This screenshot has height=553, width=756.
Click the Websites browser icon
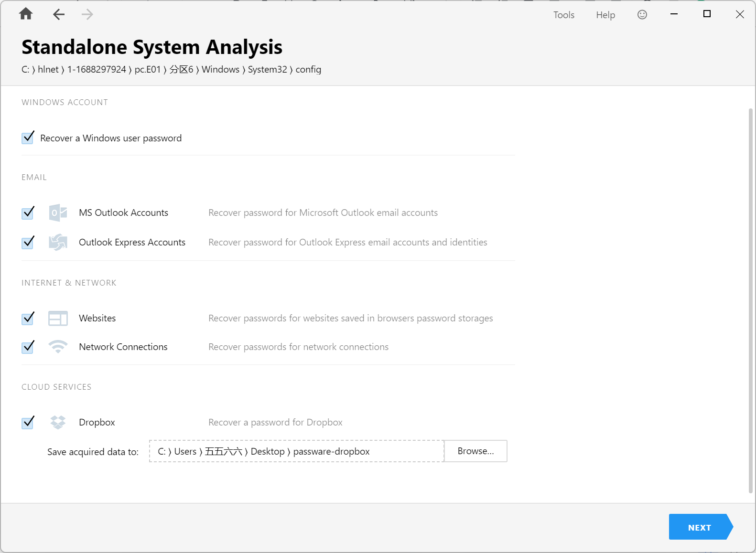58,318
